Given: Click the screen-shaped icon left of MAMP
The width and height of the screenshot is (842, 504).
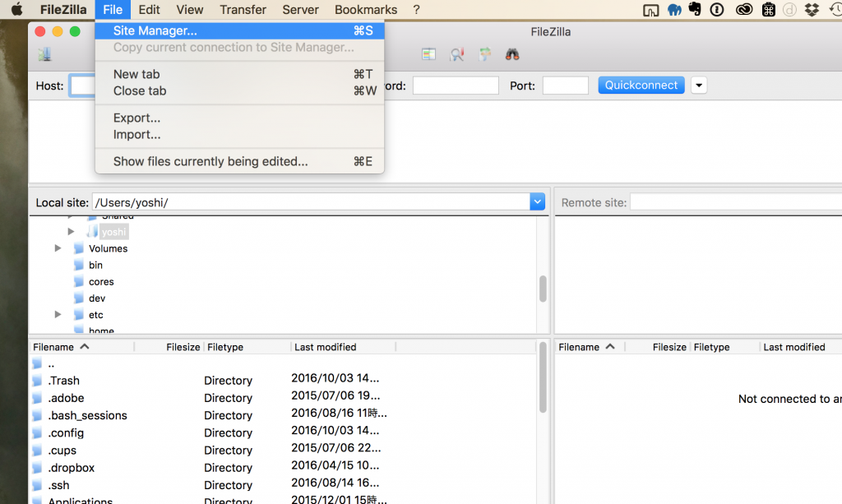Looking at the screenshot, I should [651, 10].
